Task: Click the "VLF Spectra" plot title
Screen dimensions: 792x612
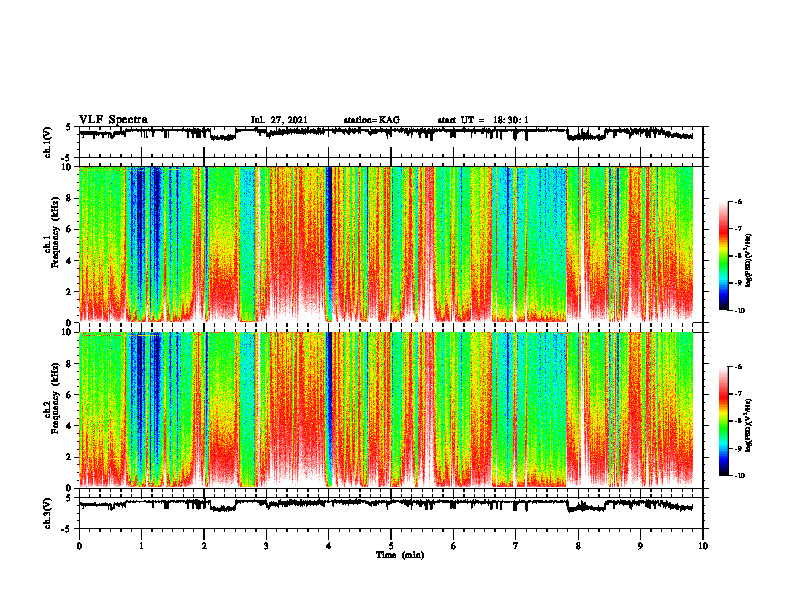Action: pos(113,120)
